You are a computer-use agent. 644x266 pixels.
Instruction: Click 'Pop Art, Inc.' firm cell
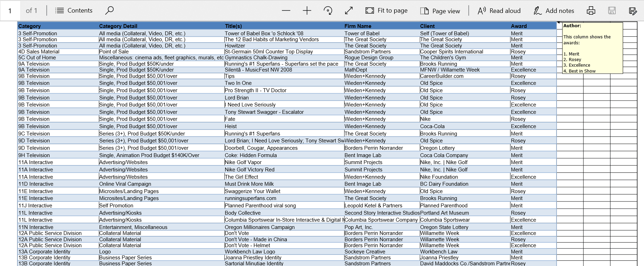[359, 227]
